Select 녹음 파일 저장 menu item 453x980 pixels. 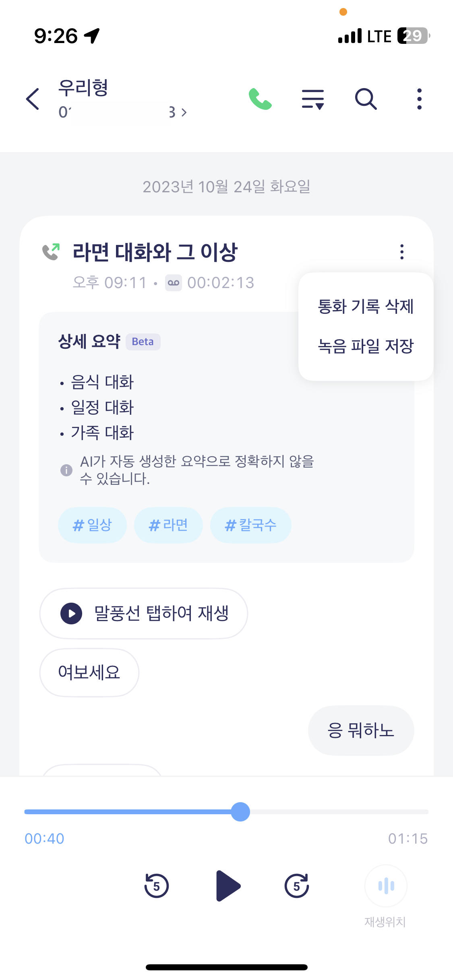[366, 346]
